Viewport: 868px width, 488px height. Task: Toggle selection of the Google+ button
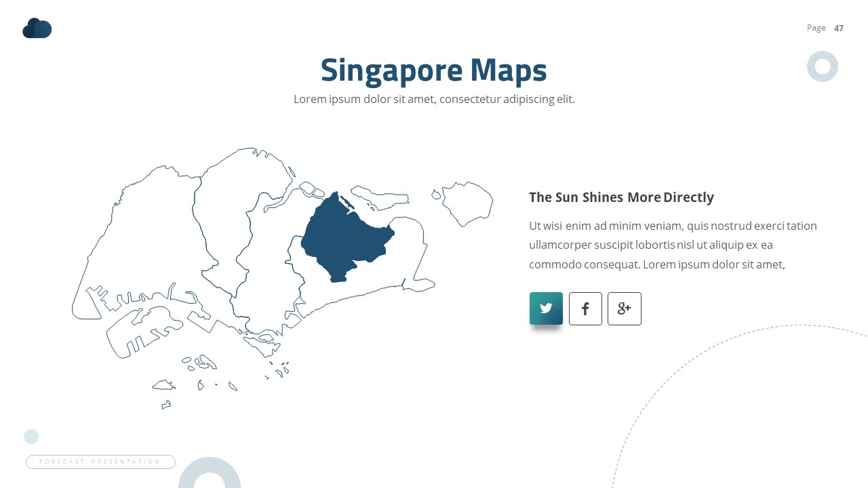coord(625,308)
